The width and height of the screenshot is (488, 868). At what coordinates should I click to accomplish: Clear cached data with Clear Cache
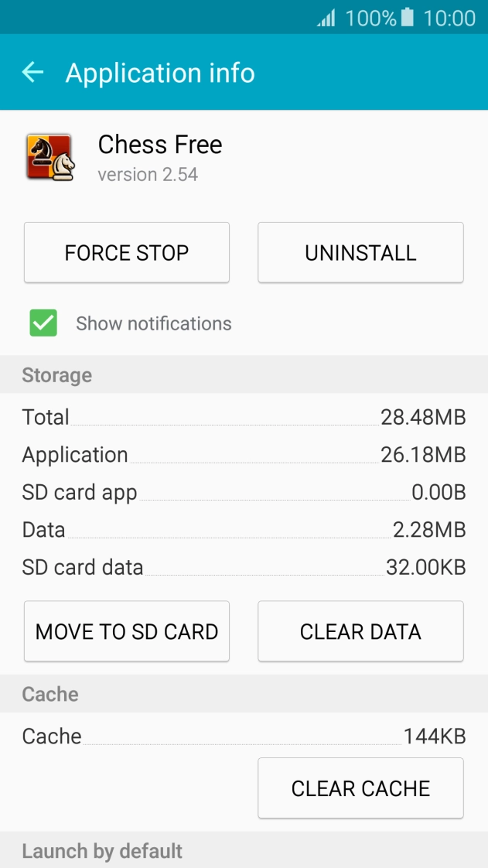[360, 788]
